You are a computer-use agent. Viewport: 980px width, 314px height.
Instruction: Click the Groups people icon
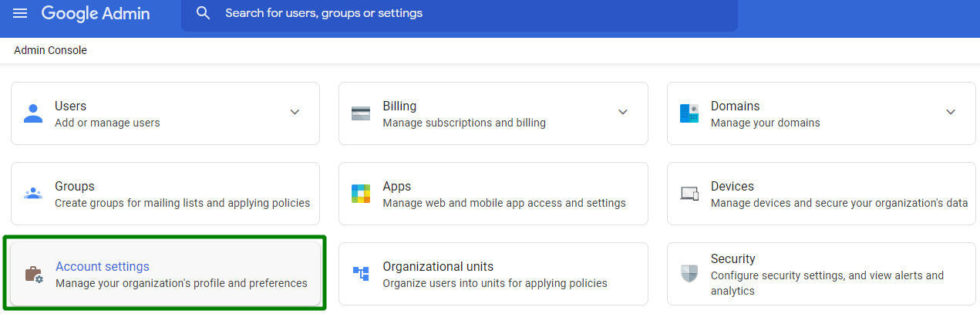[33, 194]
